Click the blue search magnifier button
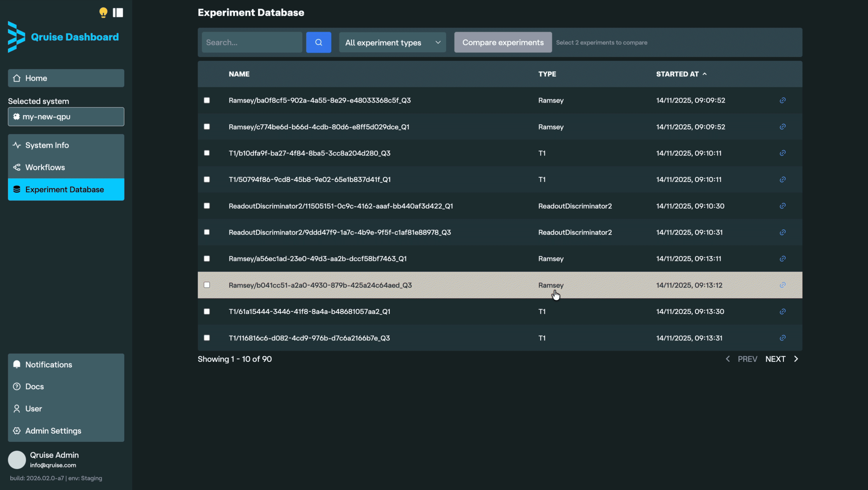The height and width of the screenshot is (490, 868). coord(319,43)
